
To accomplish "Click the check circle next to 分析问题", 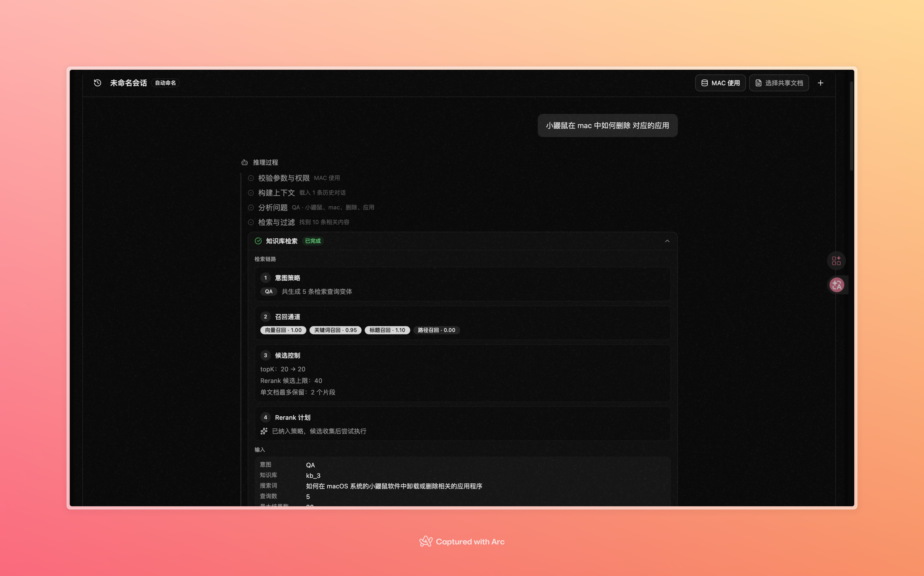I will click(x=251, y=207).
